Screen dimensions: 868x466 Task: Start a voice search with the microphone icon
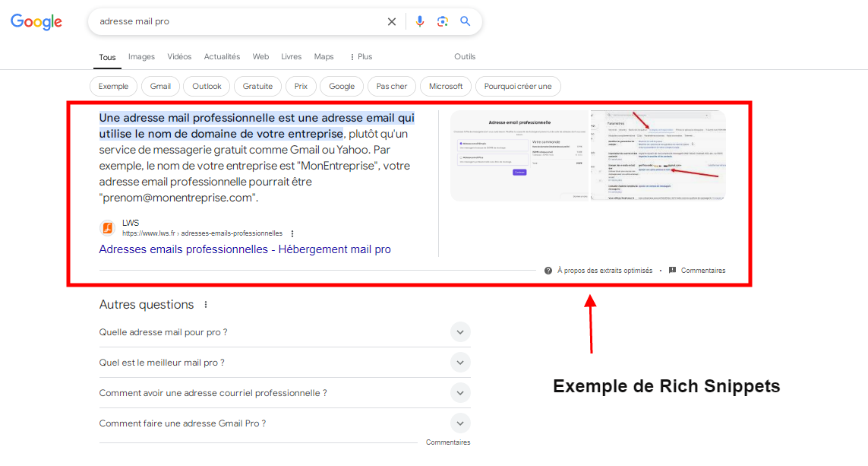(x=420, y=21)
